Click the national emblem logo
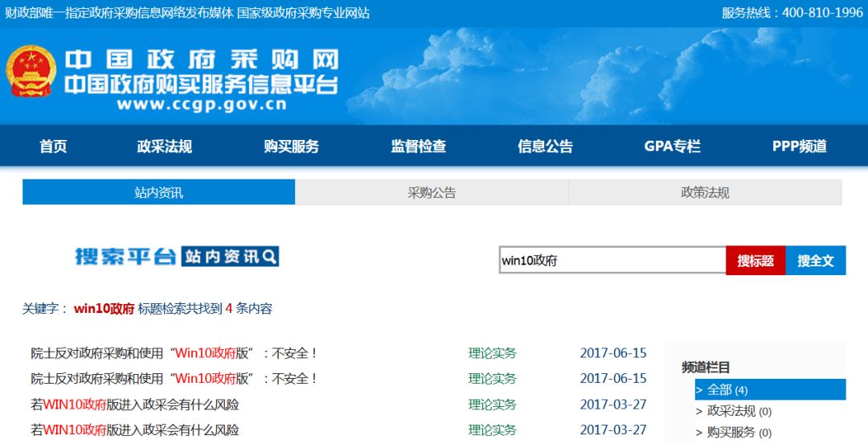 (31, 71)
